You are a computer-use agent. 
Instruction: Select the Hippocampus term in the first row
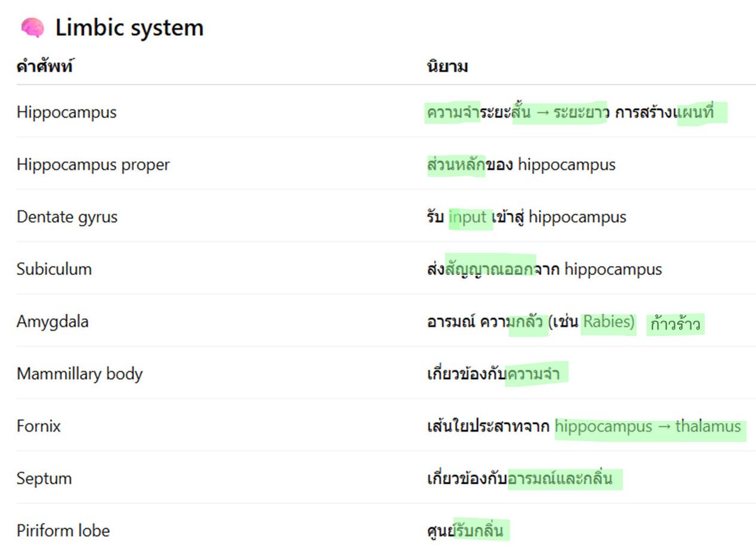tap(66, 112)
